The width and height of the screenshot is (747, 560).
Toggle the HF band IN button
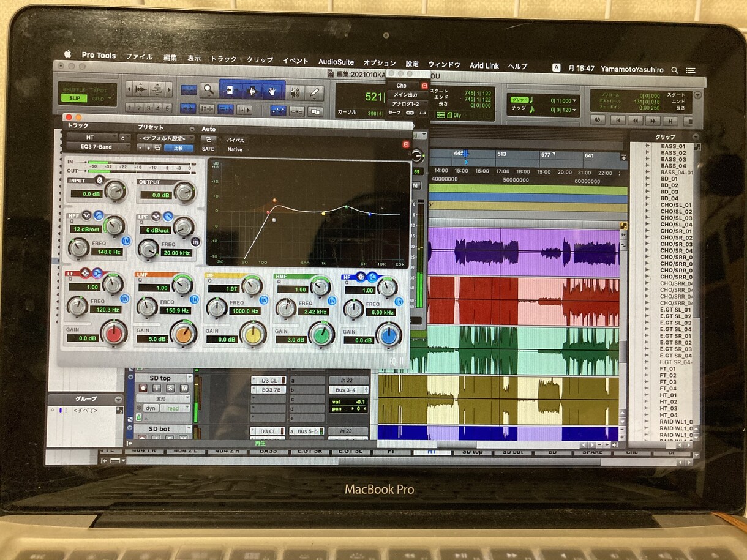pyautogui.click(x=399, y=301)
